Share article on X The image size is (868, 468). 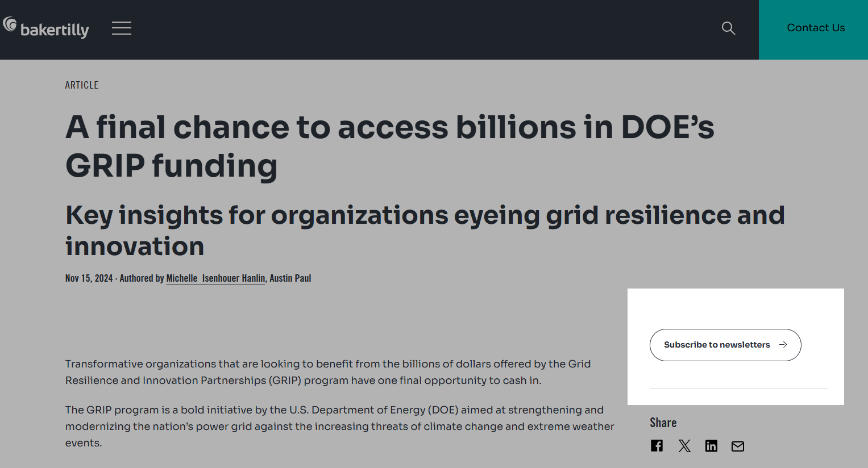[x=684, y=446]
